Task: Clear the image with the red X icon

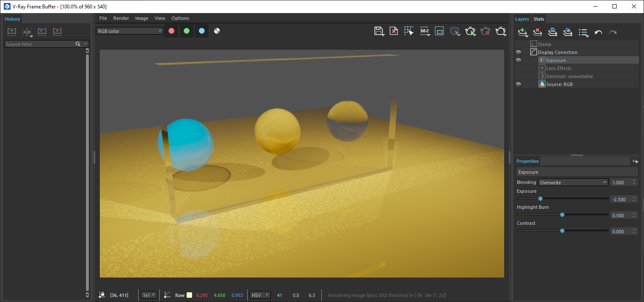Action: pos(393,31)
